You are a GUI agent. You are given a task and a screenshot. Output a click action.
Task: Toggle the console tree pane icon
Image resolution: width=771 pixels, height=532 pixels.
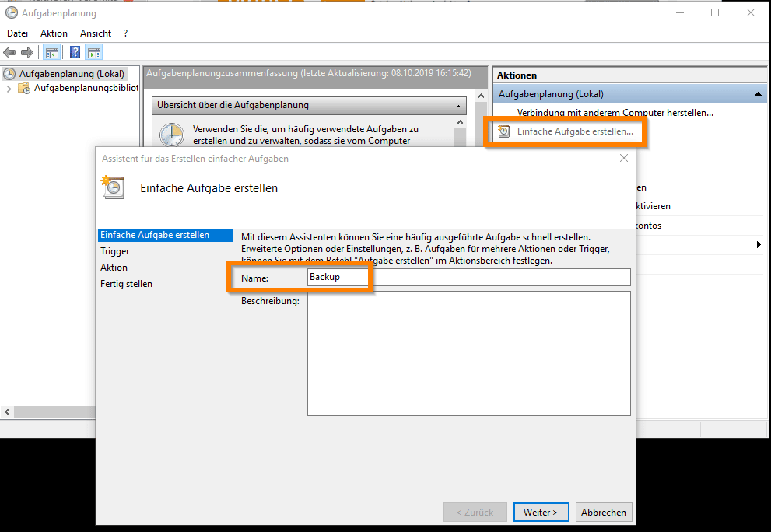(x=52, y=53)
